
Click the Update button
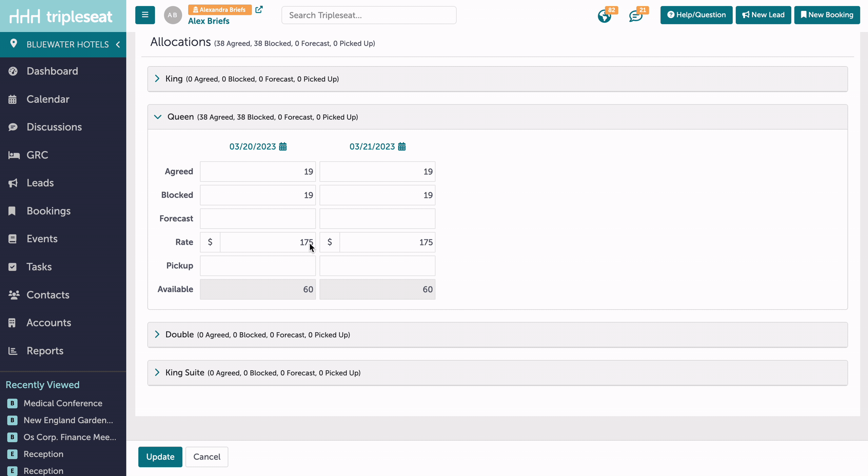(x=160, y=457)
